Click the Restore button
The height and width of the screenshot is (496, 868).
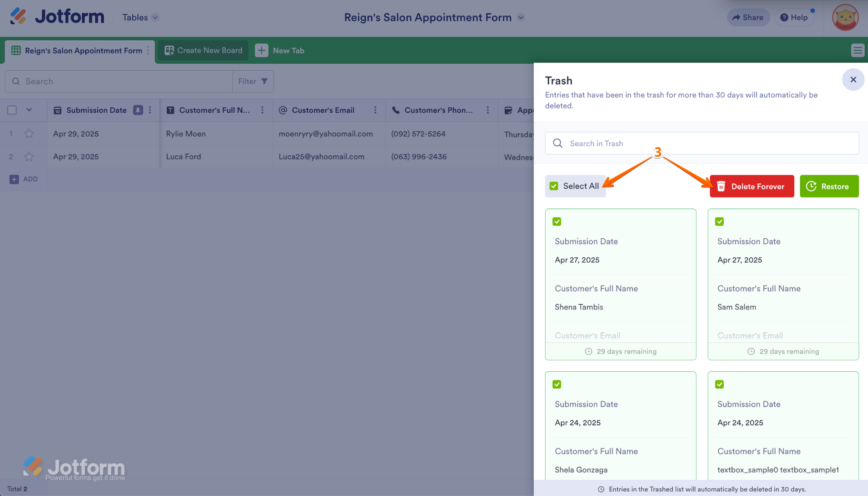[x=829, y=187]
